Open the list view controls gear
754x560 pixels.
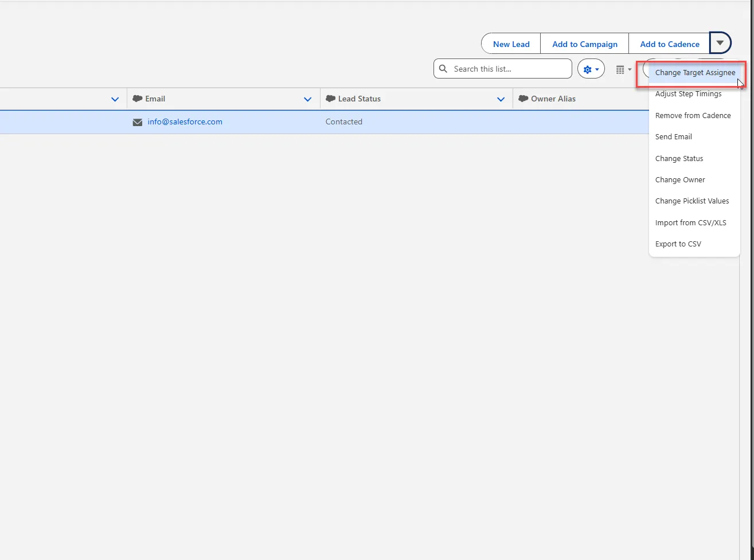pyautogui.click(x=591, y=69)
